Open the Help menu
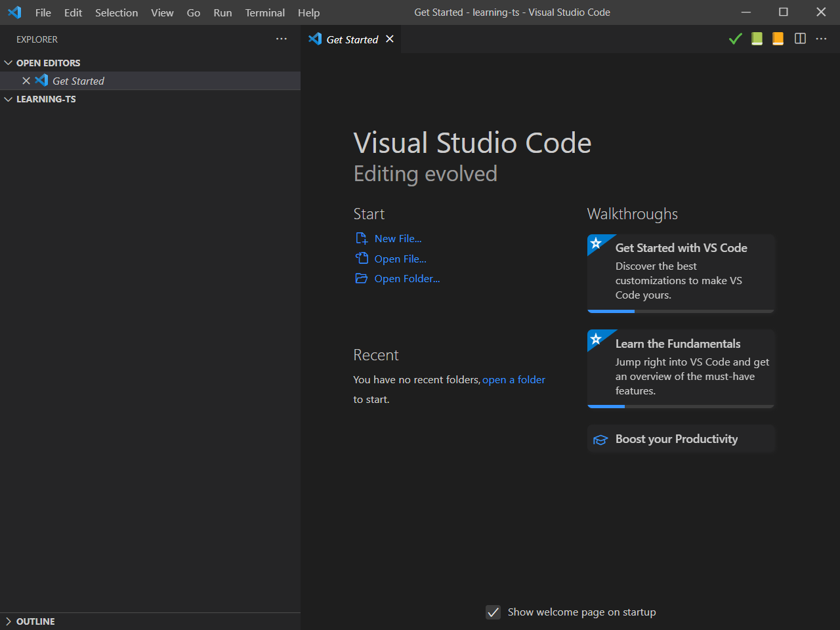Viewport: 840px width, 630px height. click(308, 12)
